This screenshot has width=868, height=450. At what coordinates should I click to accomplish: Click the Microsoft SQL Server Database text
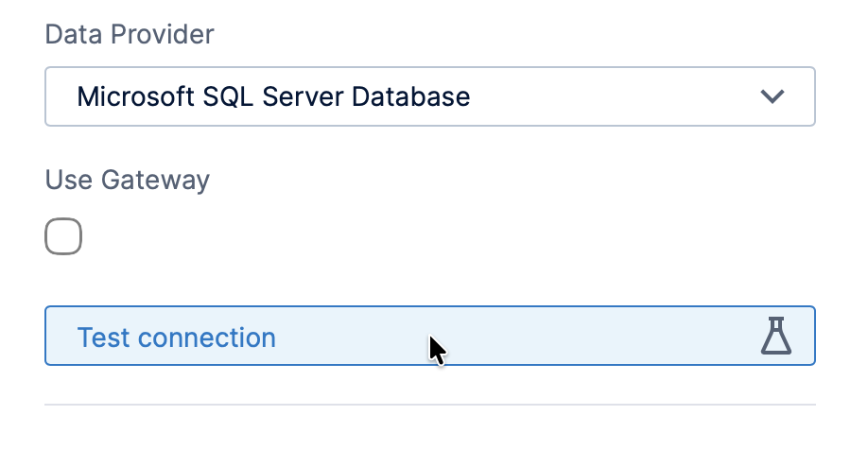coord(273,96)
